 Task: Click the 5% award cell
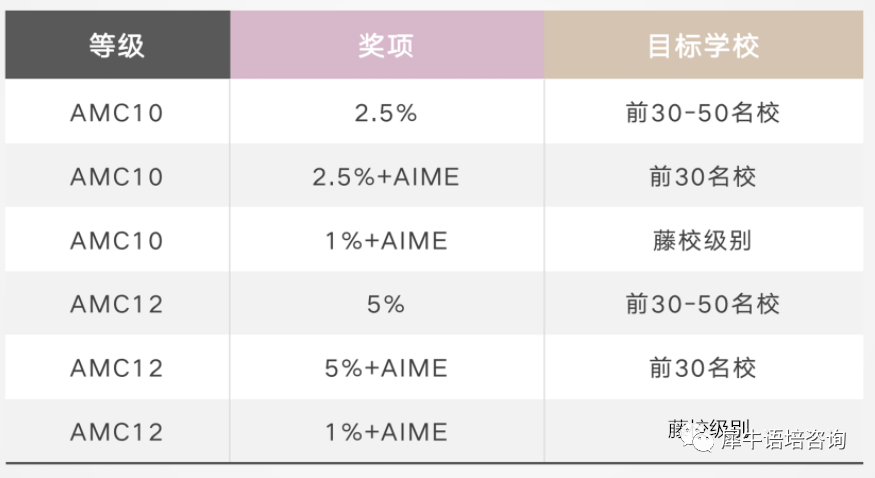[x=386, y=305]
